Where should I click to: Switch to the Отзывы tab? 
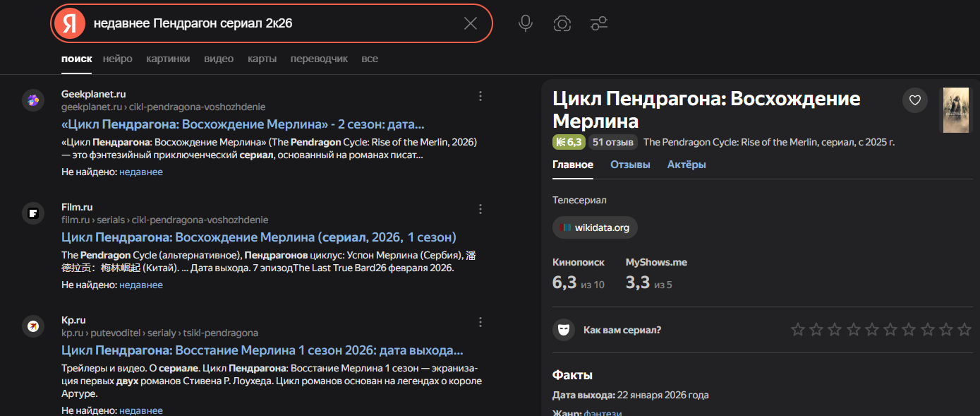630,165
